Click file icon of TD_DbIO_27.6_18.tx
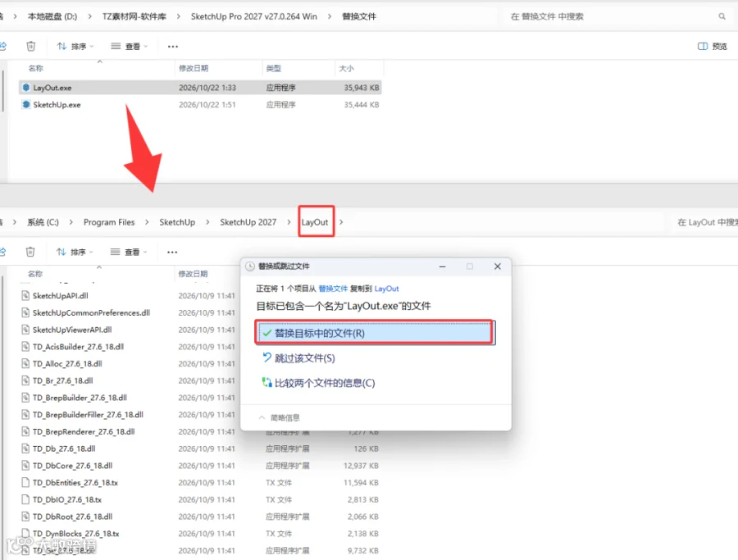 point(25,499)
